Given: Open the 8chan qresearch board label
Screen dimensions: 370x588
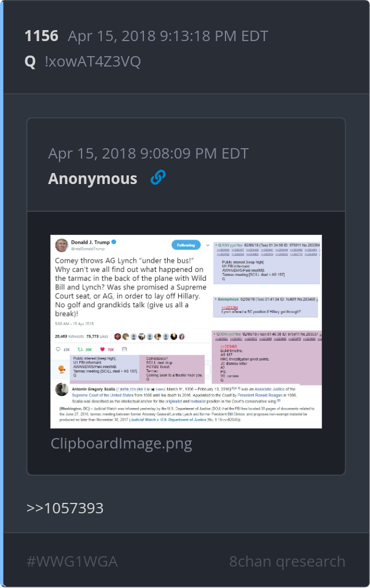Looking at the screenshot, I should point(287,561).
